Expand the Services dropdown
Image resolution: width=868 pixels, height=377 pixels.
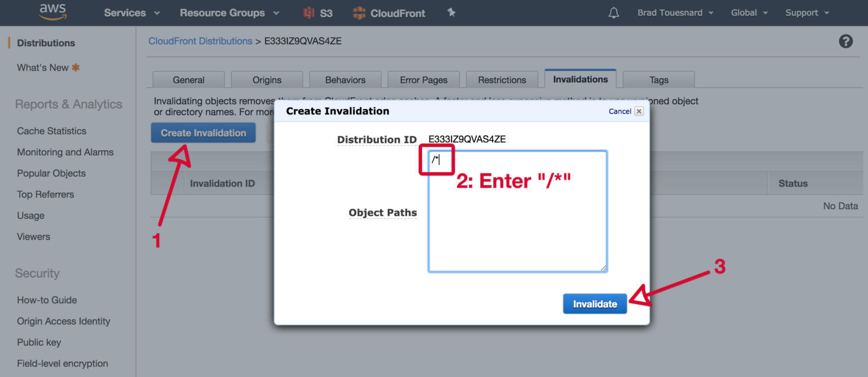[132, 12]
